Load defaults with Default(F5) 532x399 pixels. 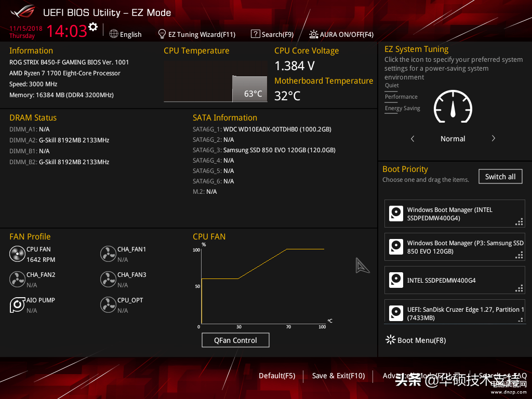coord(277,376)
